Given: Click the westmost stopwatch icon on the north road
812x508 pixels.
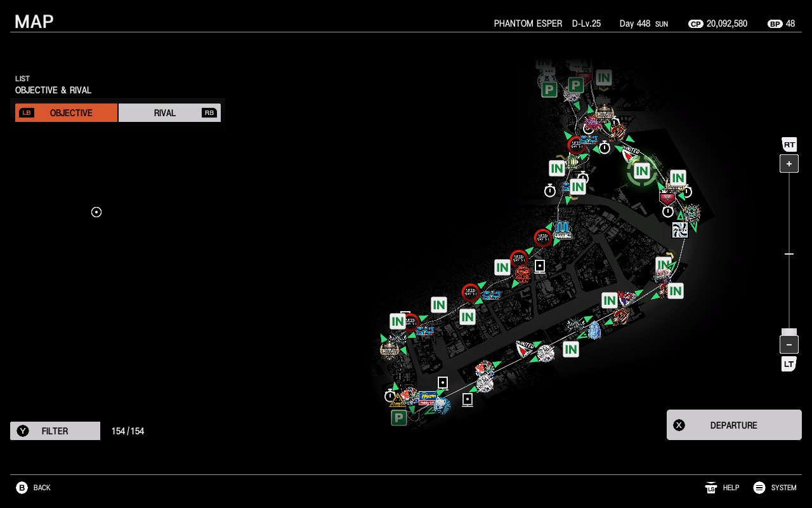Looking at the screenshot, I should point(550,190).
